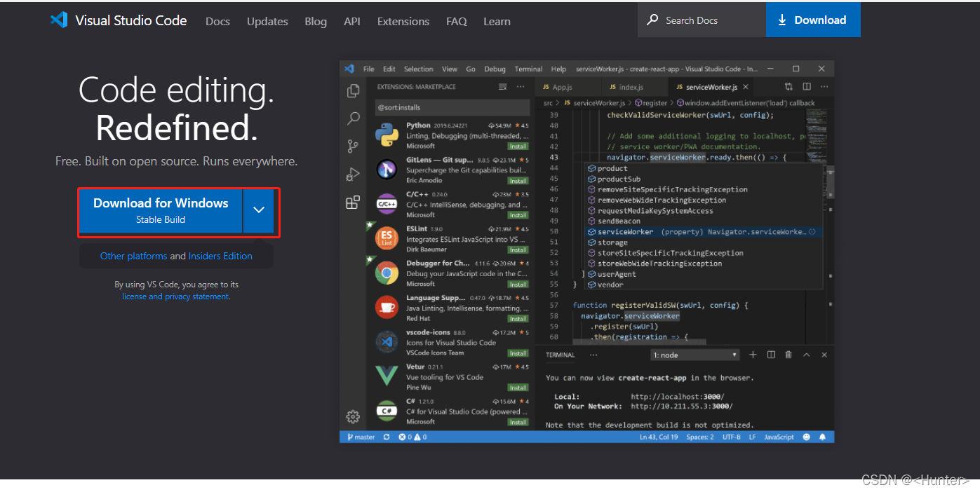Select the Run and Debug icon in the preview
The image size is (980, 492).
tap(354, 175)
